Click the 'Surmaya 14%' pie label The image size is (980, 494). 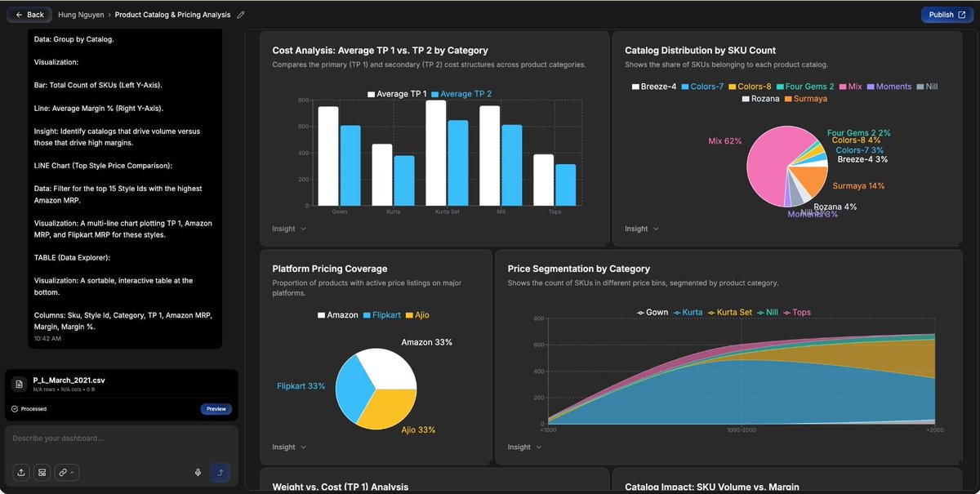pyautogui.click(x=858, y=186)
